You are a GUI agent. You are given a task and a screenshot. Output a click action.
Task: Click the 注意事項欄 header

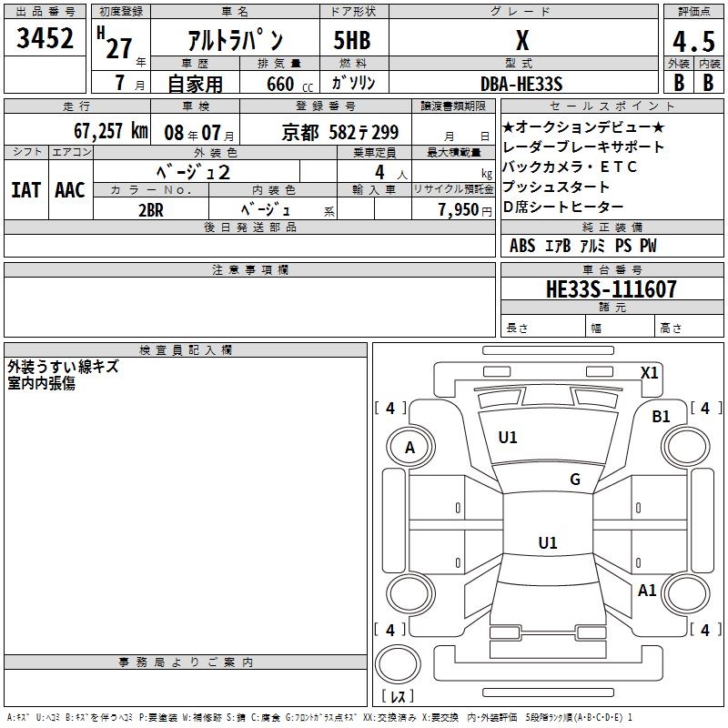click(x=249, y=269)
